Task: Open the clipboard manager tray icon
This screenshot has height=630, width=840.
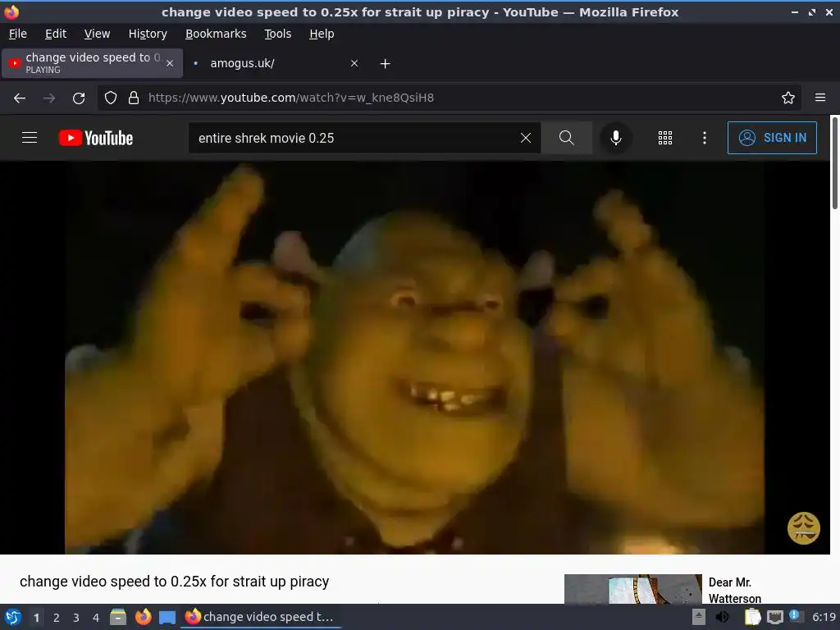Action: click(753, 617)
